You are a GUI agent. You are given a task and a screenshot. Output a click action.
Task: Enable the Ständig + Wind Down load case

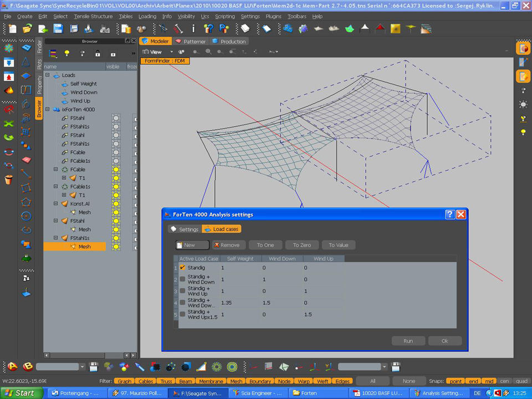tap(182, 279)
